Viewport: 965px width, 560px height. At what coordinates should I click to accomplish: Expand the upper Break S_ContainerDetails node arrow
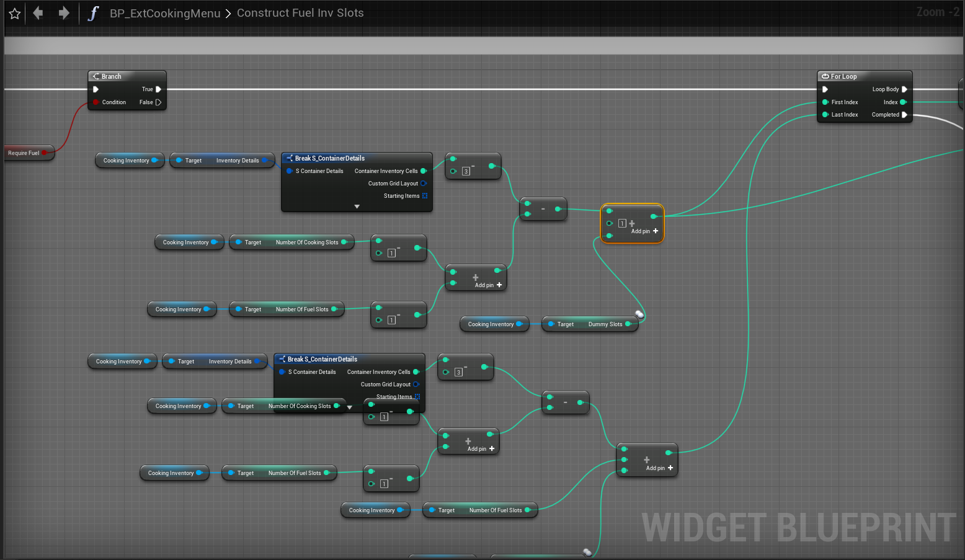357,207
